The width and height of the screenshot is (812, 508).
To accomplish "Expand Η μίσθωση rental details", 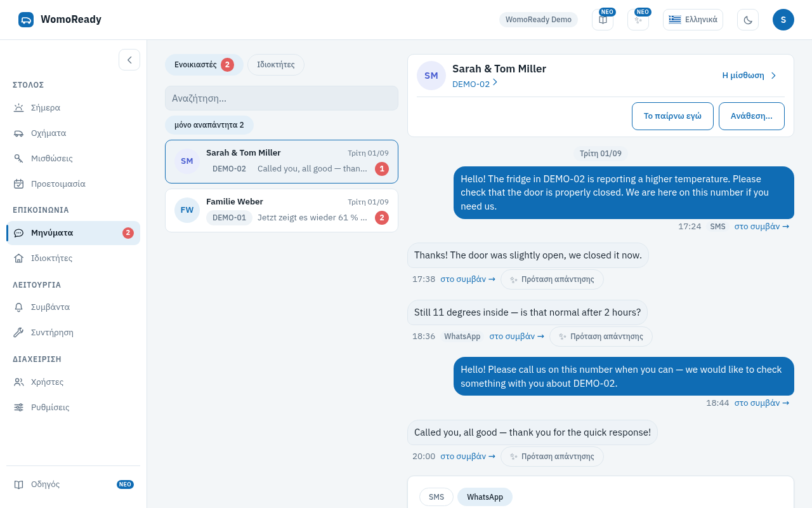I will tap(749, 75).
